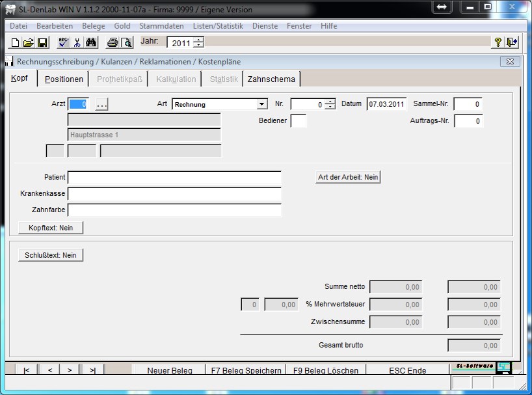Click the Nr. field spinner arrows

click(330, 104)
